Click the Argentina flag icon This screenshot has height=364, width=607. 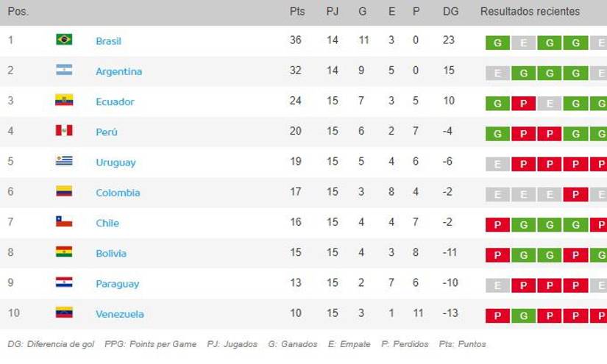click(x=64, y=71)
